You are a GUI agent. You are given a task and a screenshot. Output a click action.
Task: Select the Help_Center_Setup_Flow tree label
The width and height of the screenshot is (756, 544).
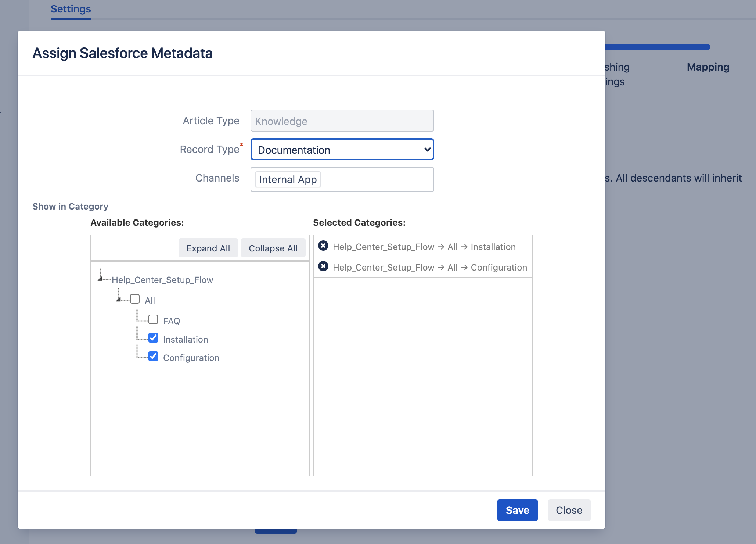[x=162, y=280]
